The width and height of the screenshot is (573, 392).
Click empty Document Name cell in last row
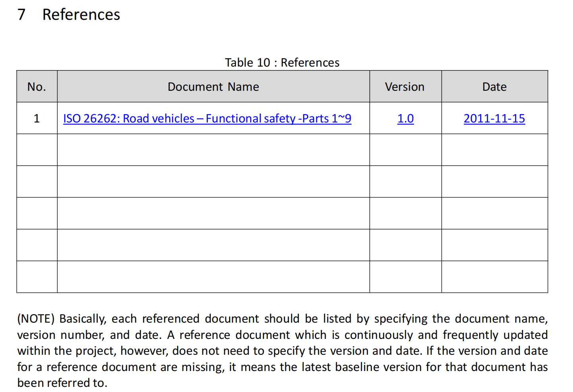point(213,277)
